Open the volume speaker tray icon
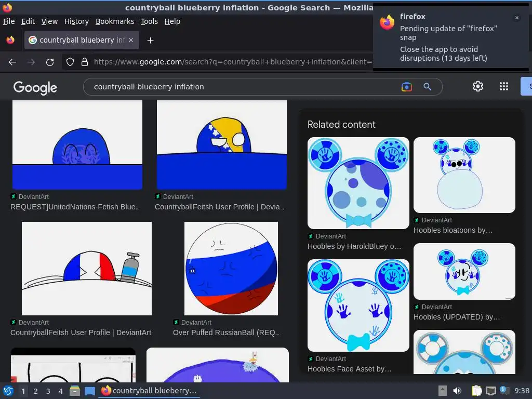Image resolution: width=532 pixels, height=399 pixels. click(x=457, y=391)
